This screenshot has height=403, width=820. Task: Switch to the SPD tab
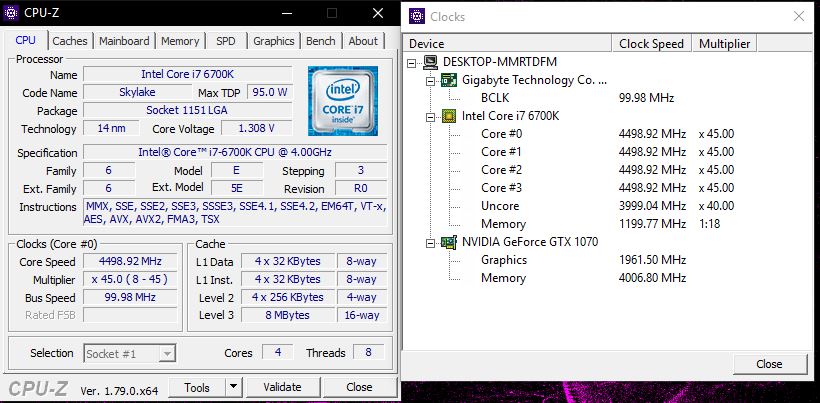[x=225, y=41]
